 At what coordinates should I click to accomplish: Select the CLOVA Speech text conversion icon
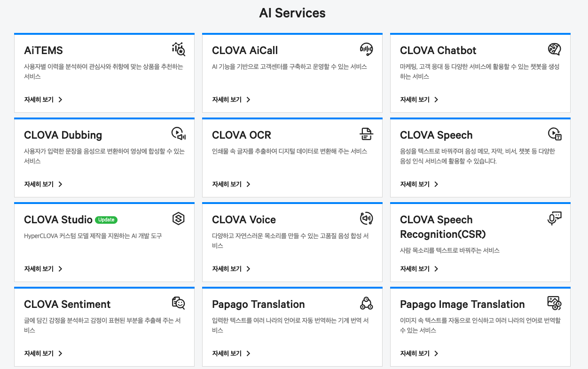[554, 133]
